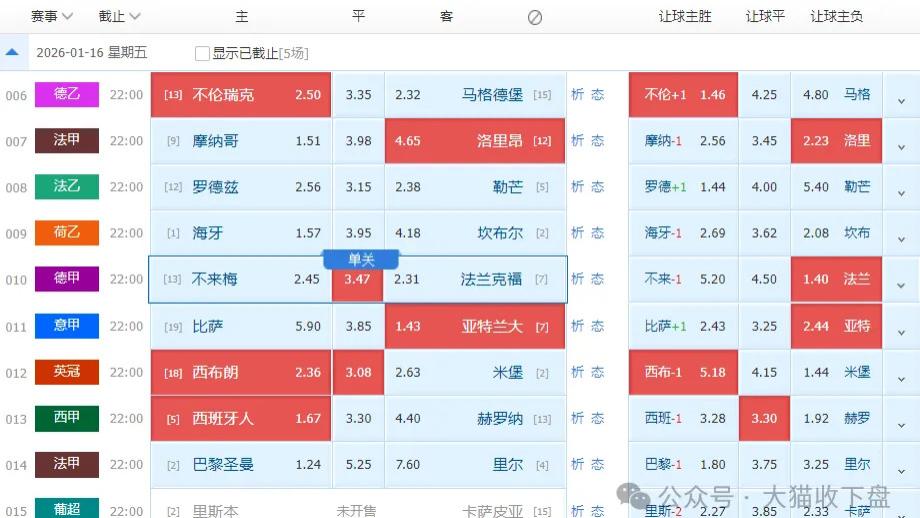920x518 pixels.
Task: Expand row 008 more options chevron
Action: click(901, 193)
